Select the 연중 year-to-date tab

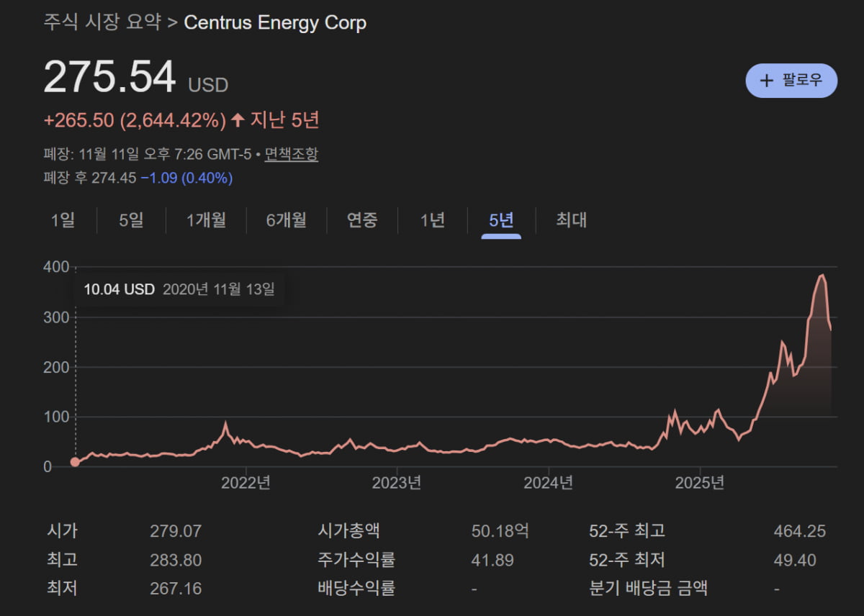361,220
